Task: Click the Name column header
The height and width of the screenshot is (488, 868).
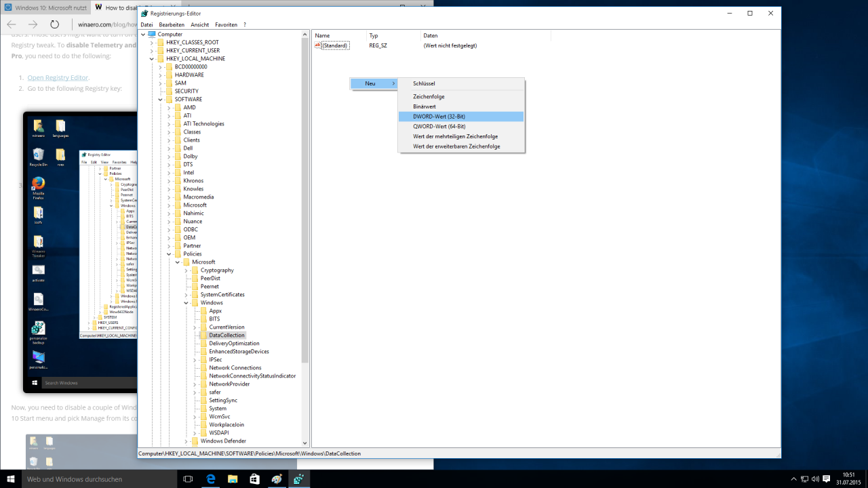Action: (x=339, y=35)
